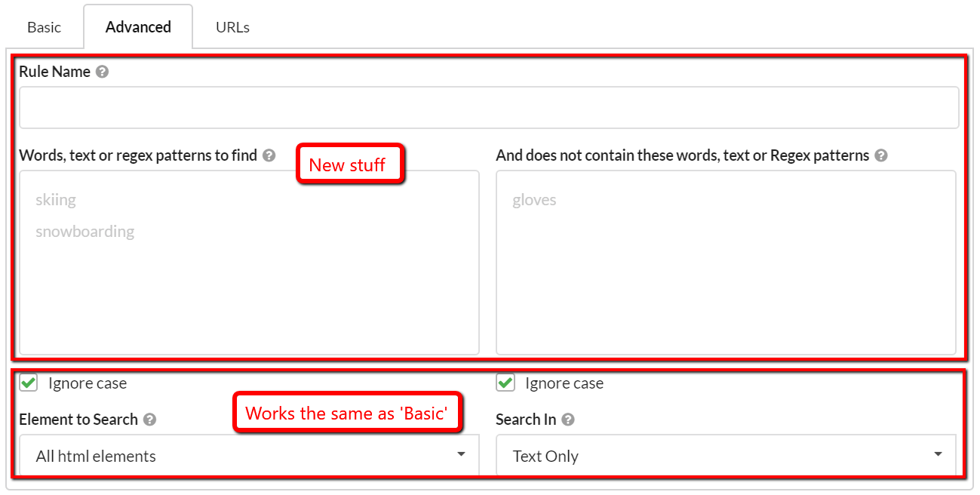Open the Text Only dropdown
Image resolution: width=980 pixels, height=495 pixels.
click(x=726, y=456)
